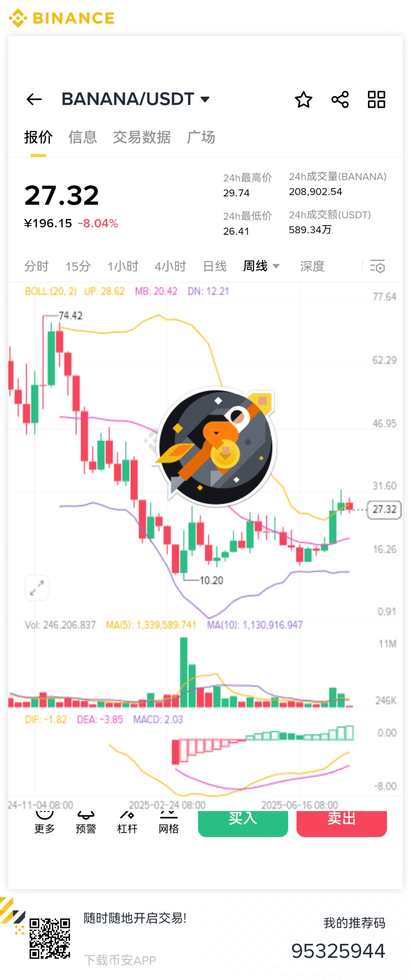Screen dimensions: 411x980
Task: Expand chart to fullscreen with diagonal arrows
Action: coord(37,588)
